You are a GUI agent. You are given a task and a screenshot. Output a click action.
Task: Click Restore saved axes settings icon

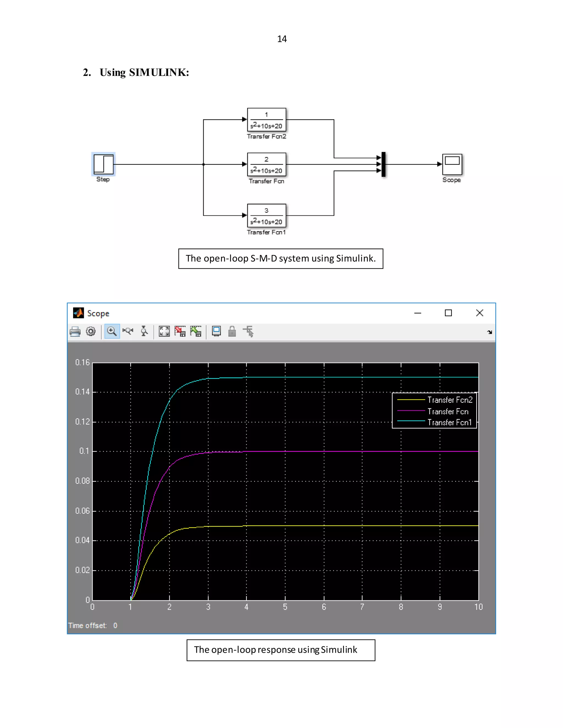click(196, 332)
